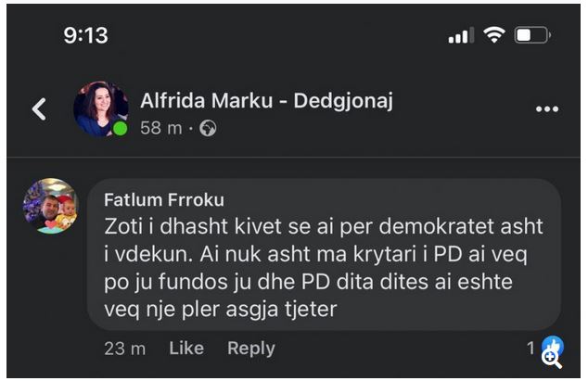Click the blue thumbs-up reaction icon
This screenshot has width=588, height=381.
coord(552,347)
